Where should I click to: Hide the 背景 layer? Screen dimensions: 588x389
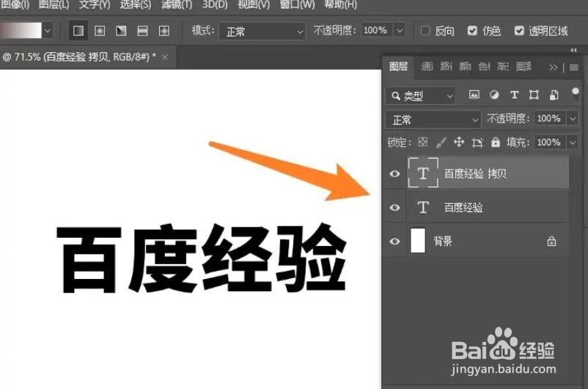tap(394, 241)
